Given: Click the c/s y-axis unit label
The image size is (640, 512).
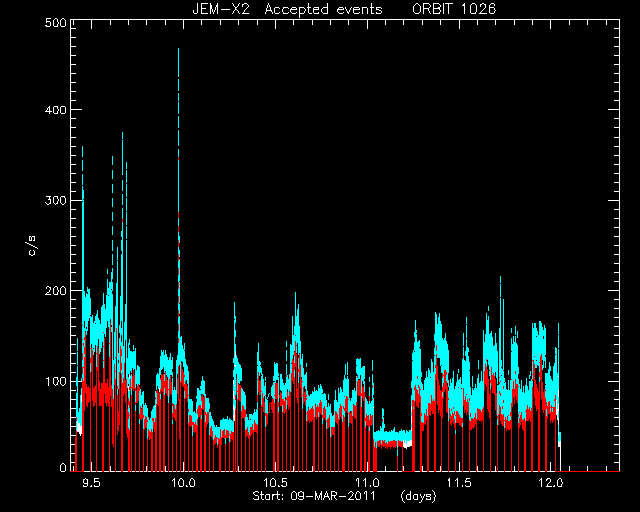Looking at the screenshot, I should [32, 246].
